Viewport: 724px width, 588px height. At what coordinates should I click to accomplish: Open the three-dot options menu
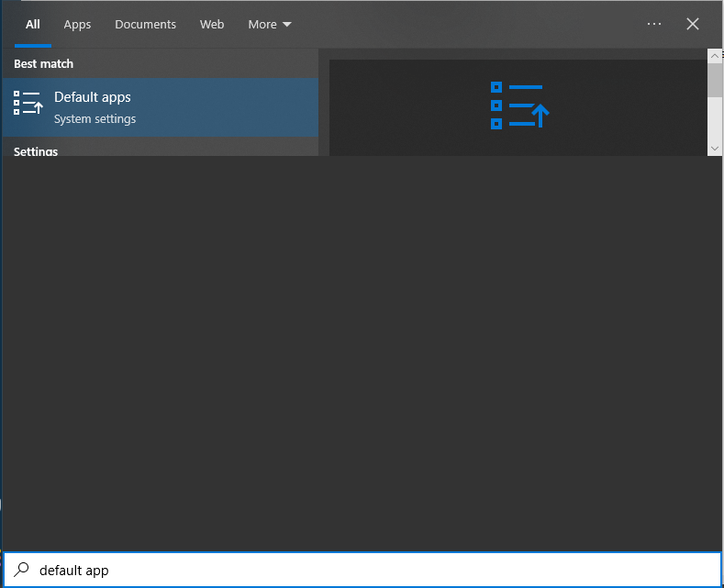tap(654, 24)
